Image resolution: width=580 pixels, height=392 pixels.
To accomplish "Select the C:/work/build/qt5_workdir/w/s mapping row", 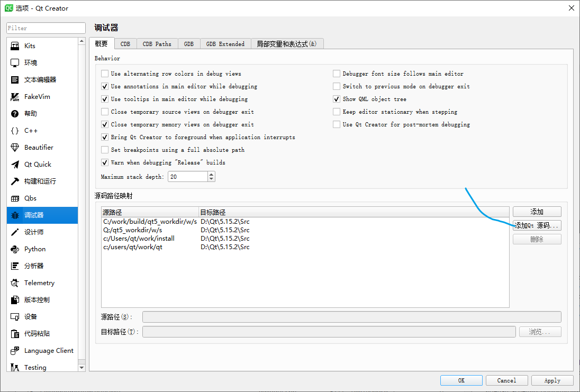I will click(x=305, y=222).
